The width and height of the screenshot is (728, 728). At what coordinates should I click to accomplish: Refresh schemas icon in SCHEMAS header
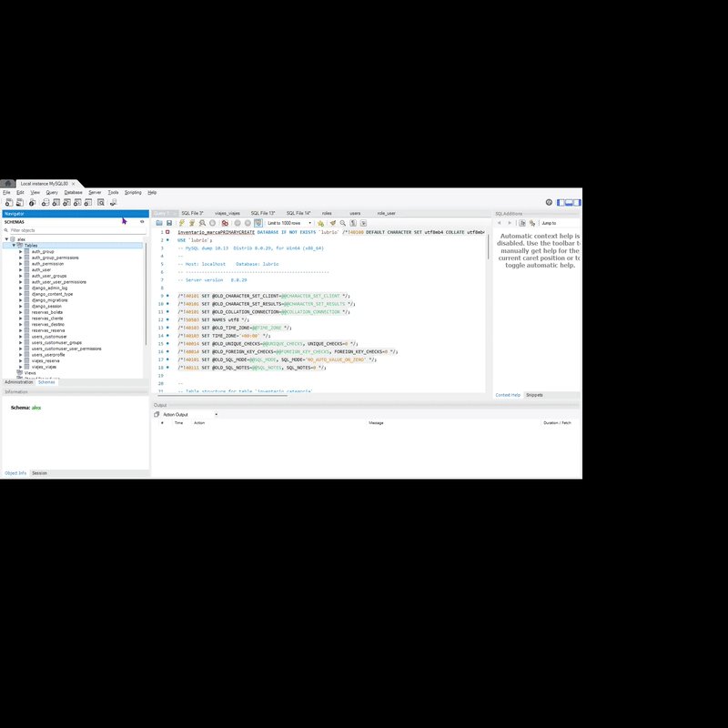tap(142, 222)
